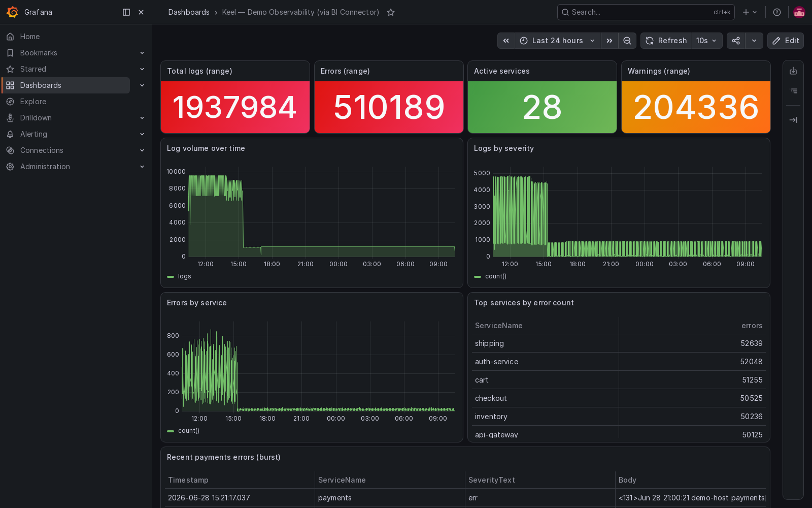Go to Home in sidebar
The image size is (812, 508).
pos(30,37)
